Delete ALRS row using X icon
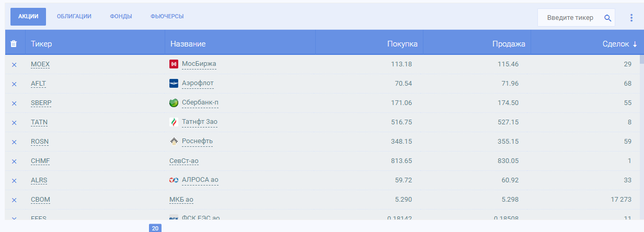 click(x=14, y=180)
